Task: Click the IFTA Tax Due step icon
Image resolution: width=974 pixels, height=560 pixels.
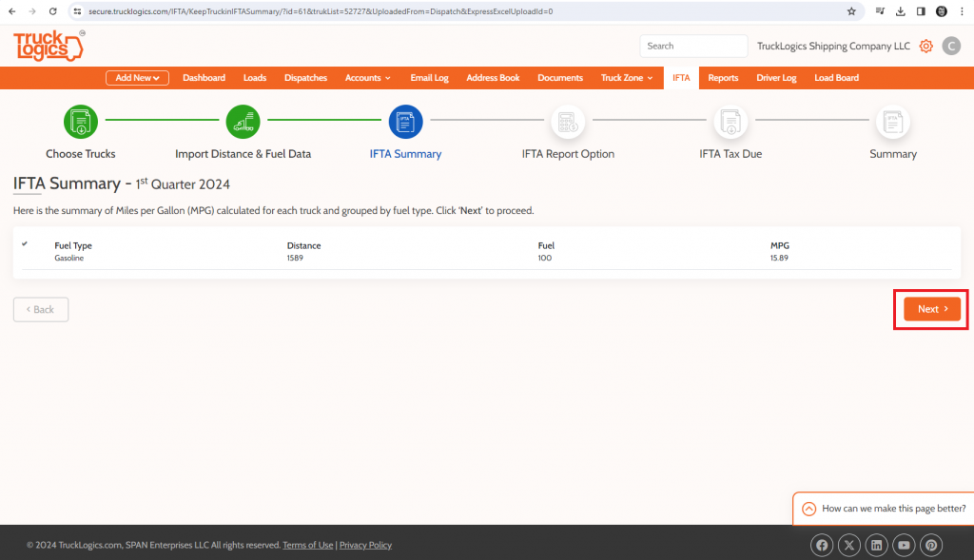Action: 730,122
